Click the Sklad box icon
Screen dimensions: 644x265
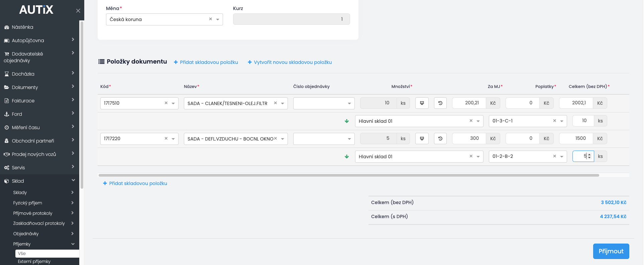tap(6, 181)
